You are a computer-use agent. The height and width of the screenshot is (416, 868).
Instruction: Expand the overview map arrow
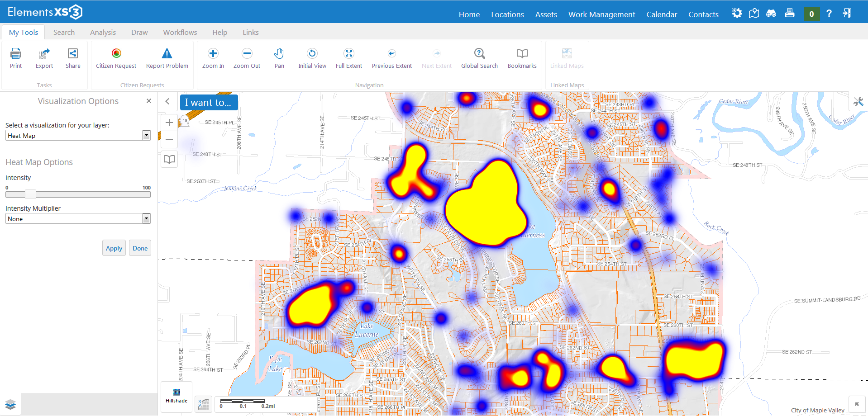(857, 404)
